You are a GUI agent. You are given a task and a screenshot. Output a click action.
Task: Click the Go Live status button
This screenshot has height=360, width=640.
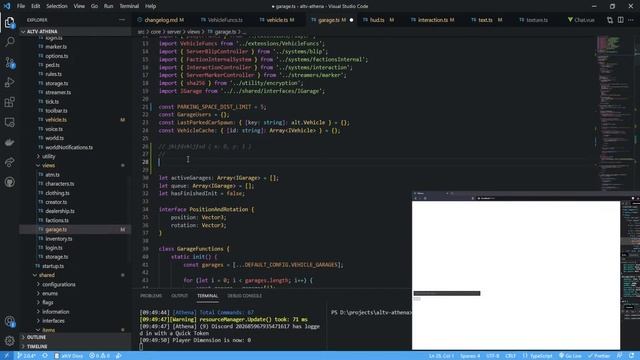570,356
